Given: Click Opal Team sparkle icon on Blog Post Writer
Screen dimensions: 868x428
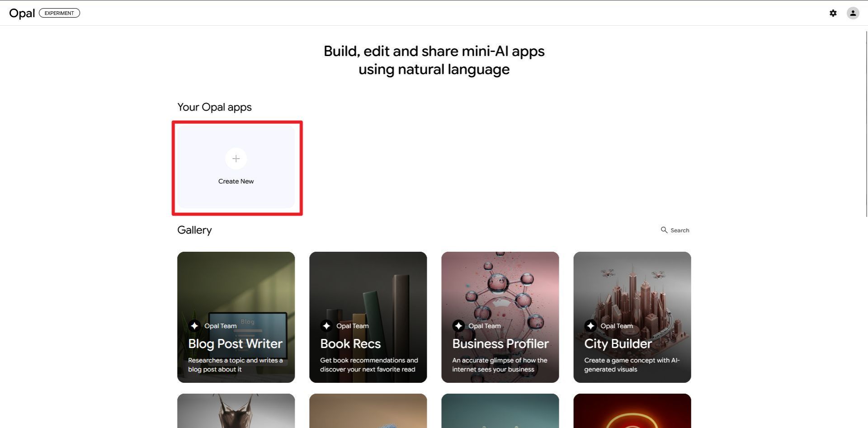Looking at the screenshot, I should click(194, 326).
